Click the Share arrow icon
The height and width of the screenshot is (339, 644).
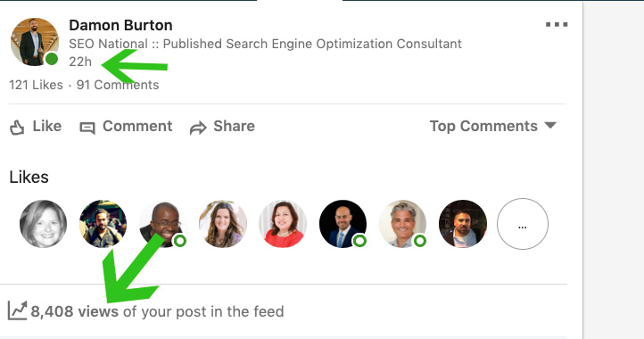pyautogui.click(x=198, y=128)
